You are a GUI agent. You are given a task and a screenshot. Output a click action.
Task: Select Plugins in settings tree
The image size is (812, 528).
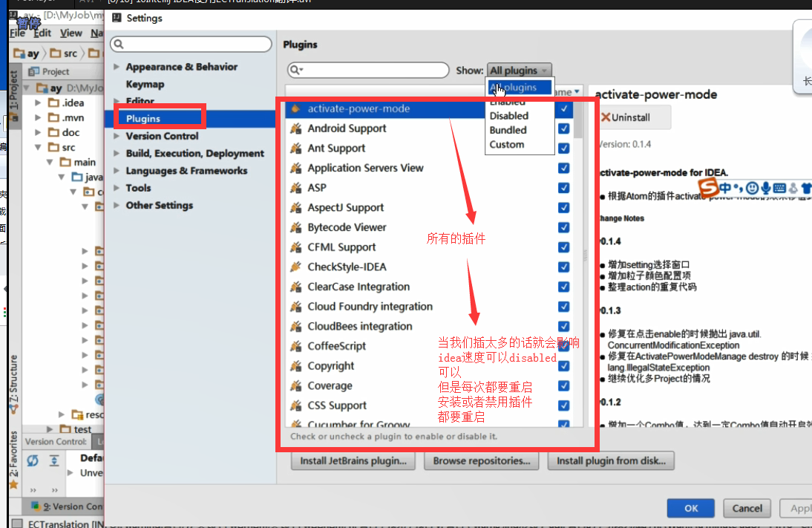(x=143, y=119)
